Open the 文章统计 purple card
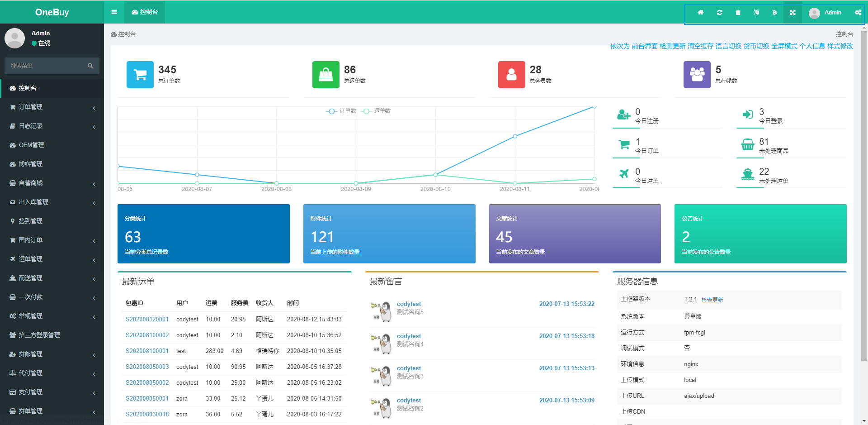This screenshot has height=425, width=868. pyautogui.click(x=575, y=234)
